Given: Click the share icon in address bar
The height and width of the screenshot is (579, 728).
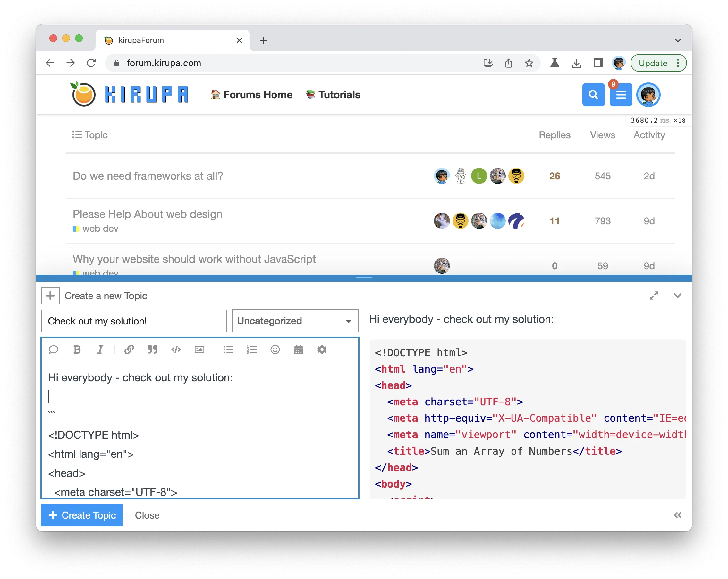Looking at the screenshot, I should tap(509, 63).
